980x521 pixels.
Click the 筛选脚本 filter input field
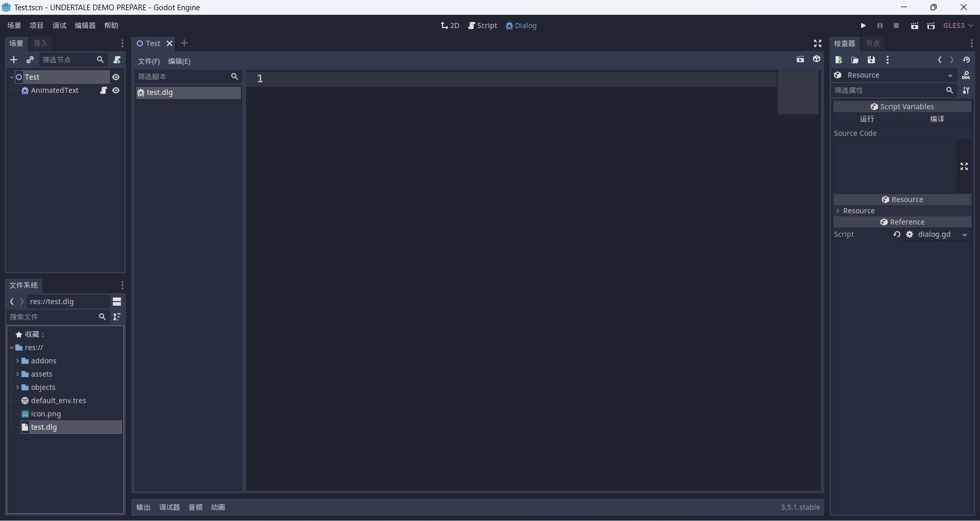pyautogui.click(x=182, y=77)
